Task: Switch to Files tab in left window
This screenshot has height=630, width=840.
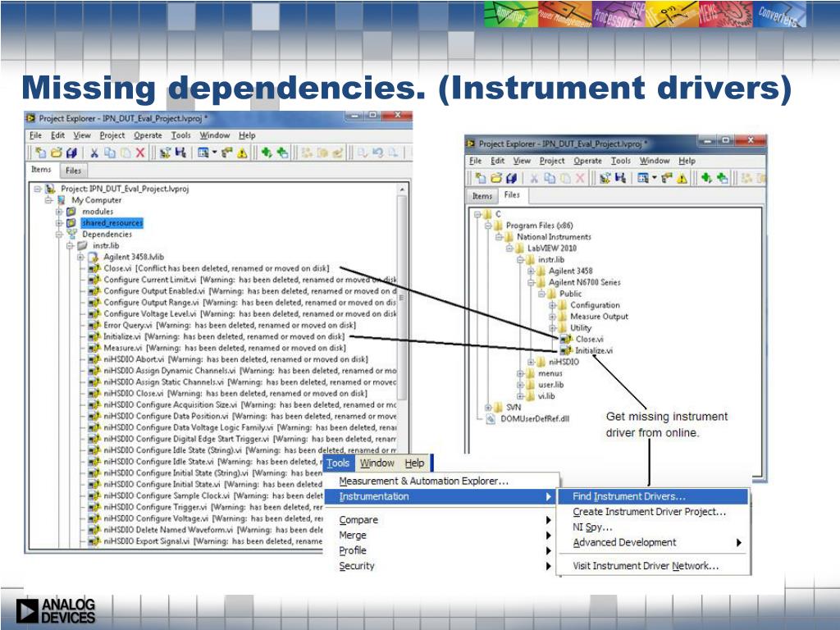Action: coord(73,171)
